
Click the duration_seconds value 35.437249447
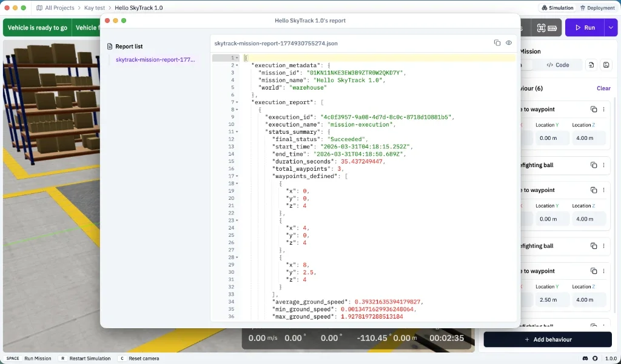(362, 162)
